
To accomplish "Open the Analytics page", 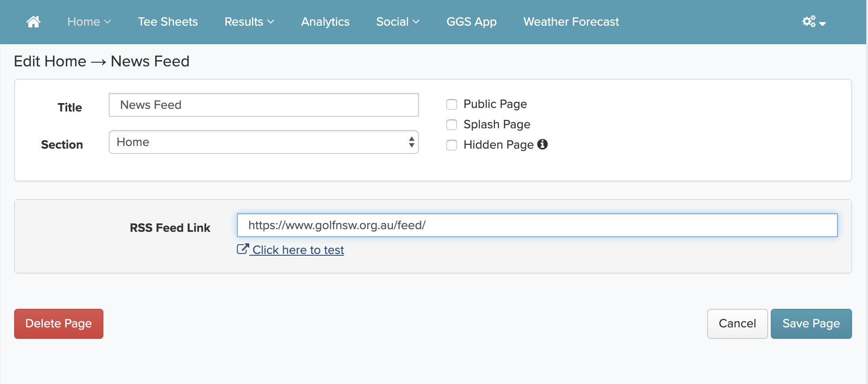I will click(x=325, y=22).
